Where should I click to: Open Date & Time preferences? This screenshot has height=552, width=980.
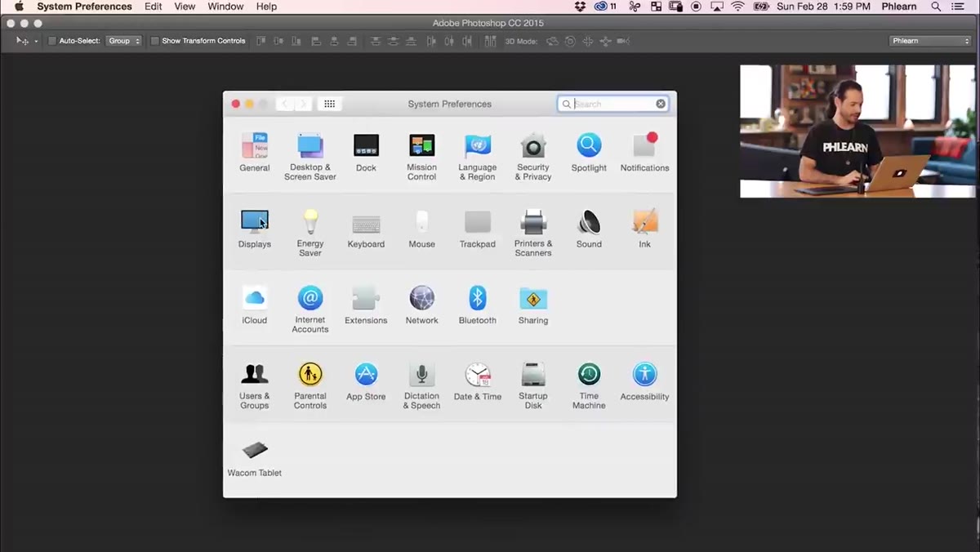point(478,381)
